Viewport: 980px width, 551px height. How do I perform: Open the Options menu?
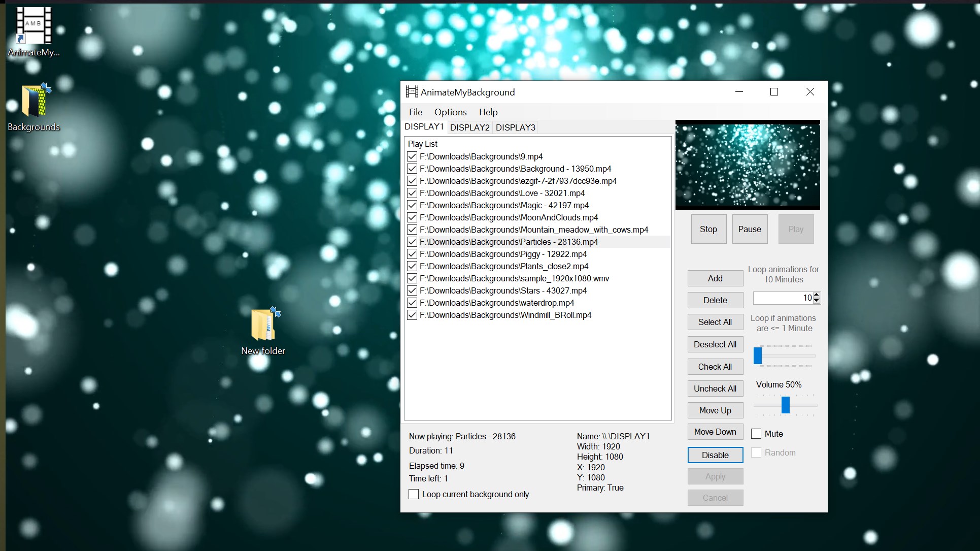(450, 112)
